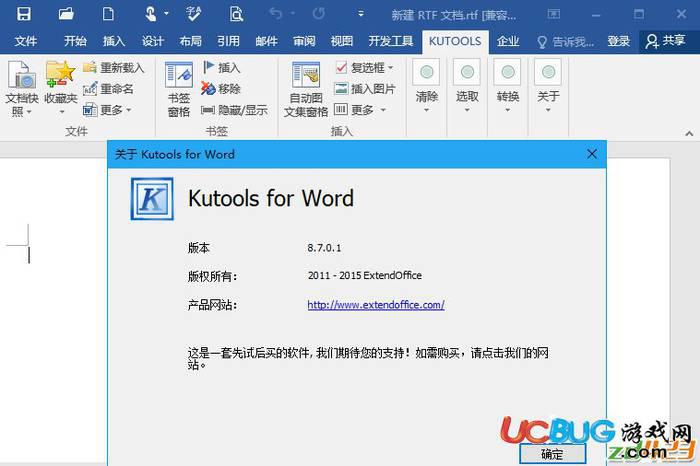Switch to the Mailings (邮件) tab

point(267,42)
